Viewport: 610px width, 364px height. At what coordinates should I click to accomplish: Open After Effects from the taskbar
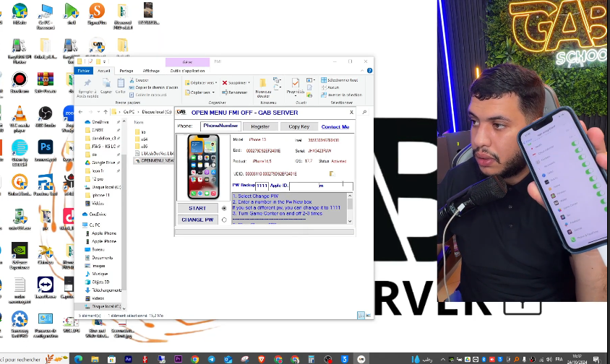(x=128, y=359)
